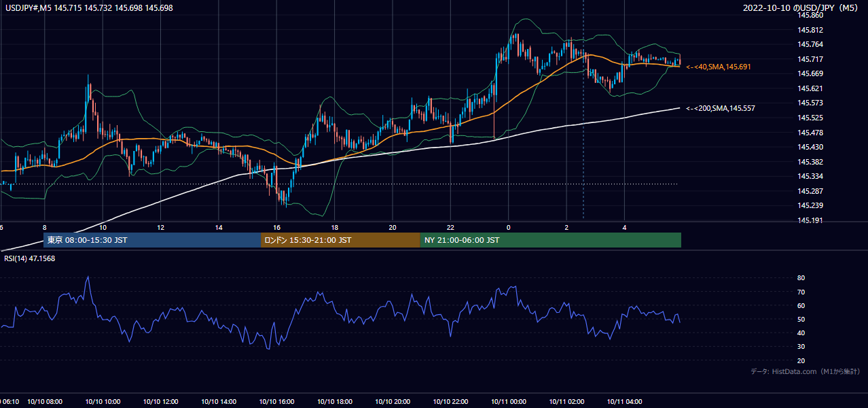Click the RSI scale value 70

coord(801,292)
